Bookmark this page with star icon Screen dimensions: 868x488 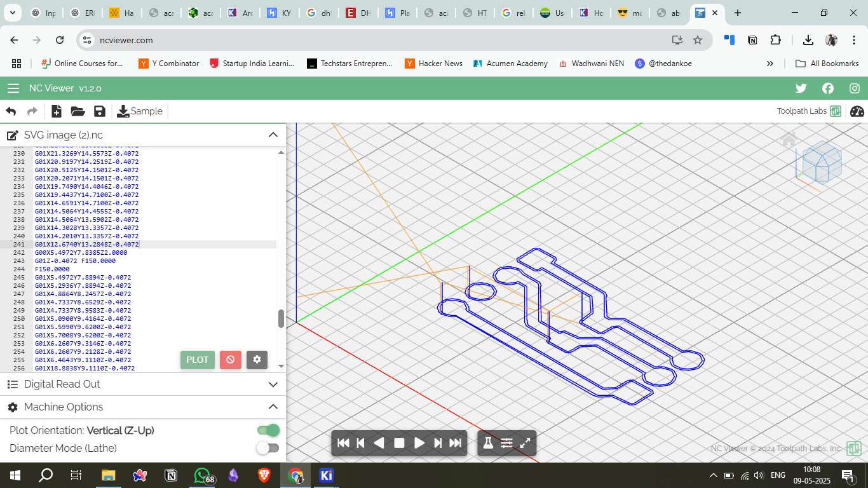pyautogui.click(x=698, y=40)
